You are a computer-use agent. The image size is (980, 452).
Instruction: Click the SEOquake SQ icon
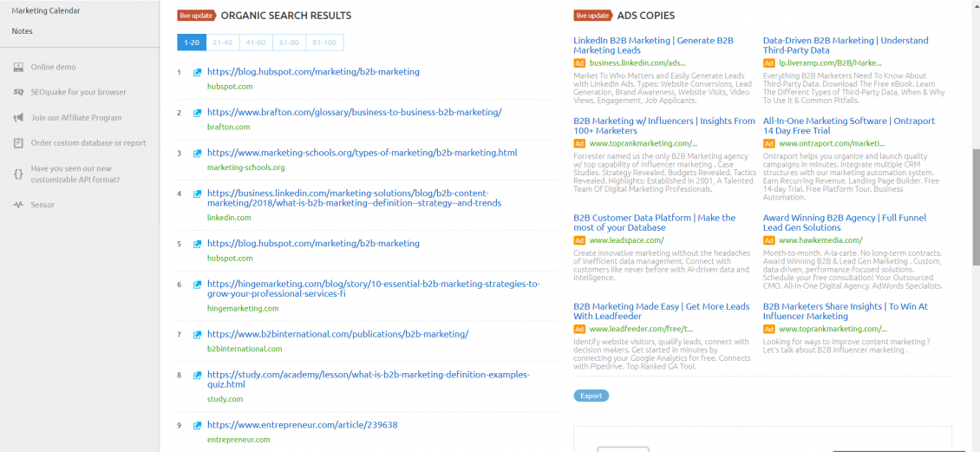[x=18, y=92]
